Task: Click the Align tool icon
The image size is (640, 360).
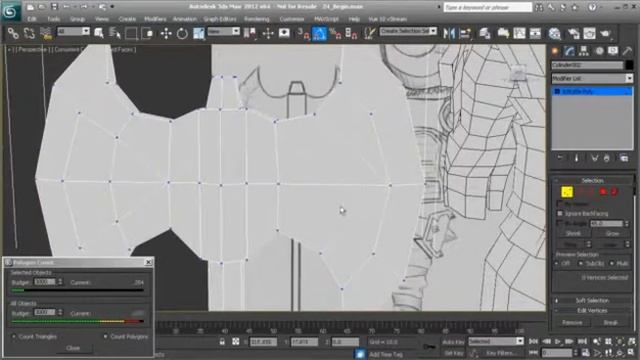Action: [x=465, y=33]
